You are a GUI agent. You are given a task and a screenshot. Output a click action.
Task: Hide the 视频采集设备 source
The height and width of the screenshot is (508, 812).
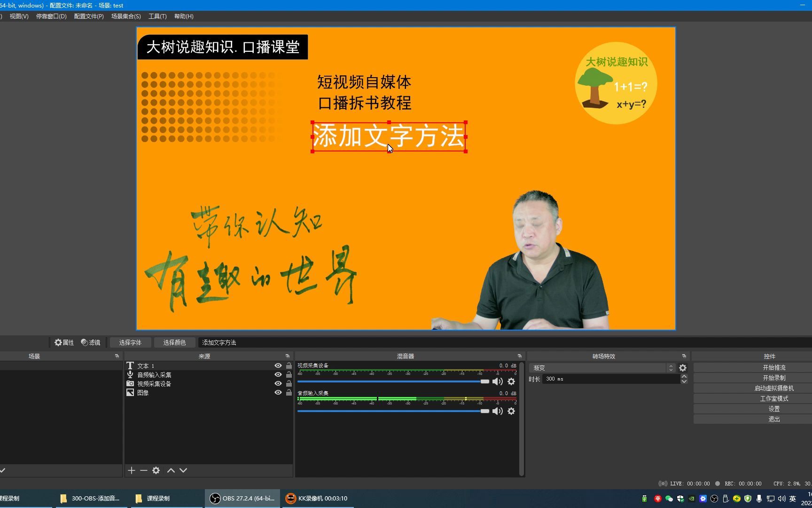[277, 383]
